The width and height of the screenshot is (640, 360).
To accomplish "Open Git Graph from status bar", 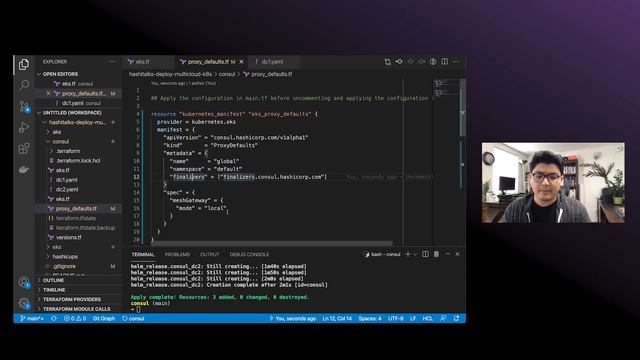I will pyautogui.click(x=104, y=318).
